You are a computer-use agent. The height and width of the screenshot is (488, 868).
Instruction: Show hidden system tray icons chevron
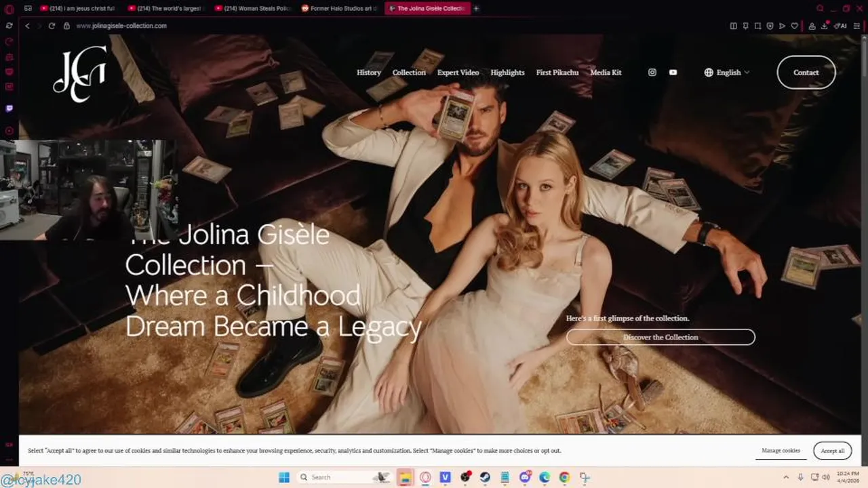[x=786, y=477]
